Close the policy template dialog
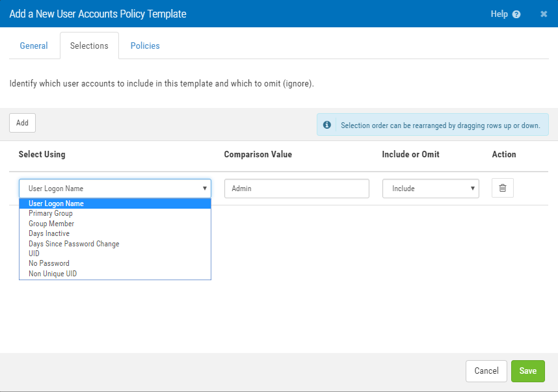558x392 pixels. [x=544, y=14]
